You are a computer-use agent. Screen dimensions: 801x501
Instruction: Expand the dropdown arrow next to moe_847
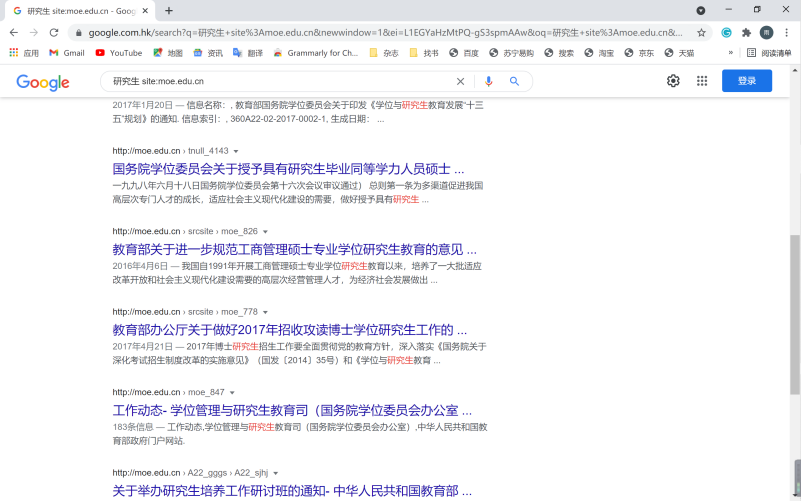232,393
